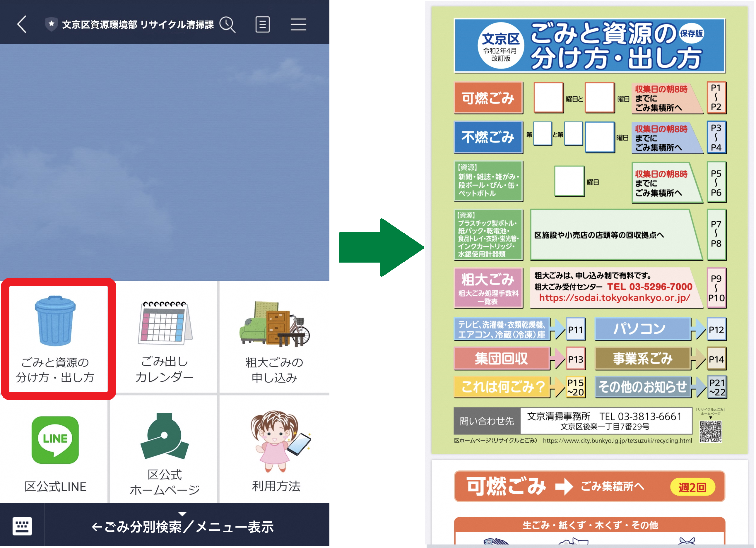This screenshot has height=548, width=756.
Task: Click the P11 page box
Action: (576, 330)
